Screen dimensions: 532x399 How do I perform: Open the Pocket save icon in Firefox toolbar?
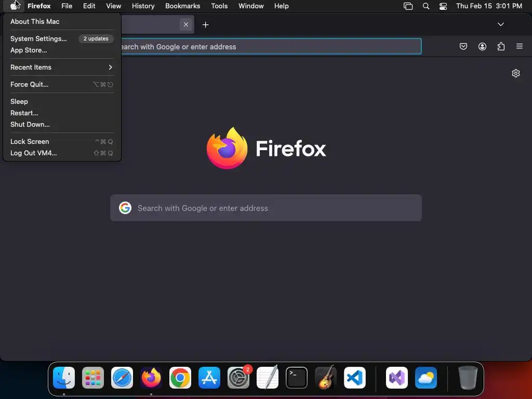(463, 46)
